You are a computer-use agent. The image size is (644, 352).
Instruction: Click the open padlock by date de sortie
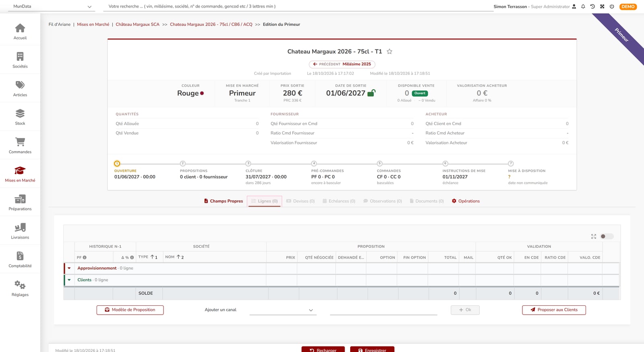click(x=372, y=93)
